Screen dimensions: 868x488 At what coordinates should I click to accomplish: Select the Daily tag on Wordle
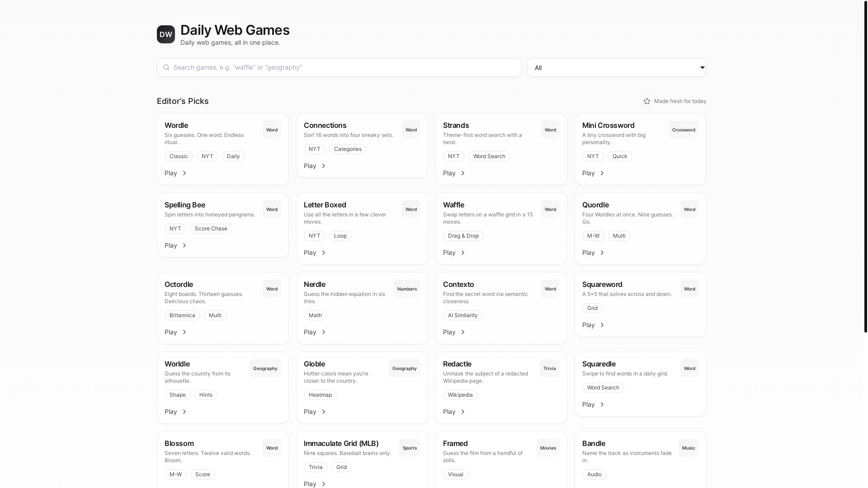[233, 156]
